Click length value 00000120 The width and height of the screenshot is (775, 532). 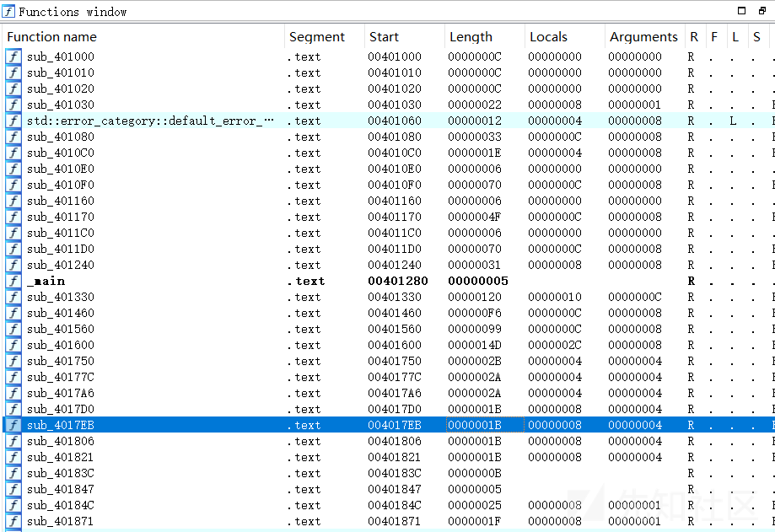475,297
